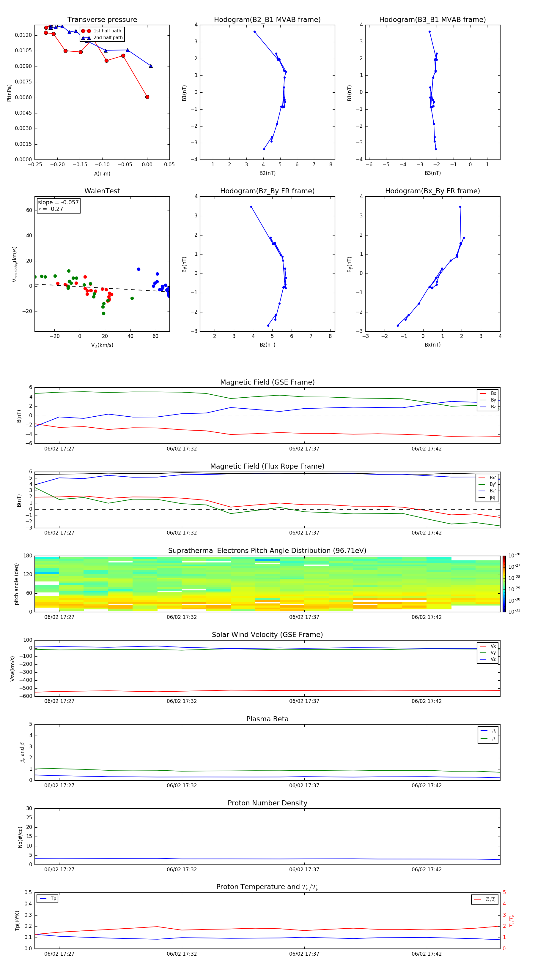Click the "B3(nT)" axis label
The image size is (535, 980).
pyautogui.click(x=432, y=173)
